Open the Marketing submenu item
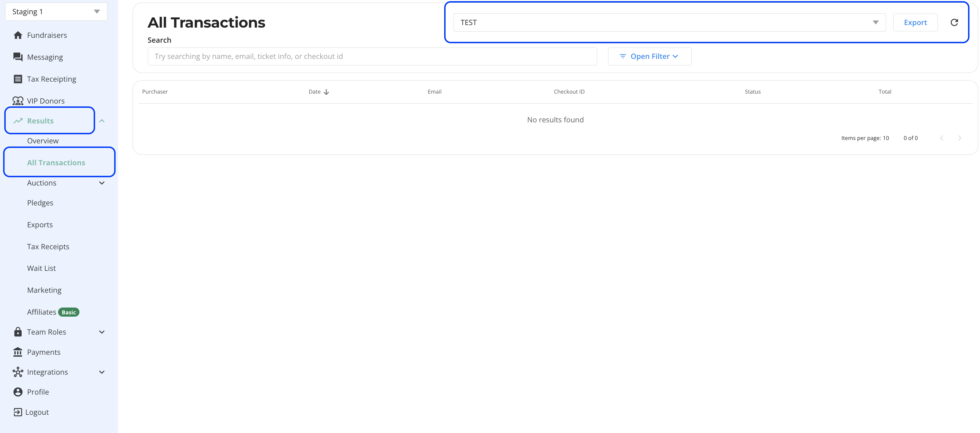980x433 pixels. click(44, 290)
